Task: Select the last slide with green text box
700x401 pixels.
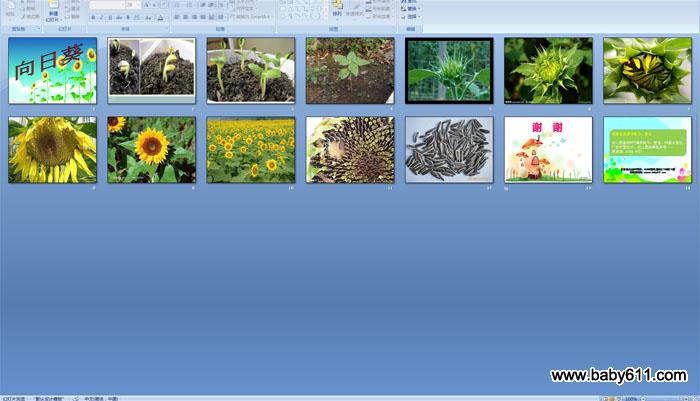Action: pos(647,149)
